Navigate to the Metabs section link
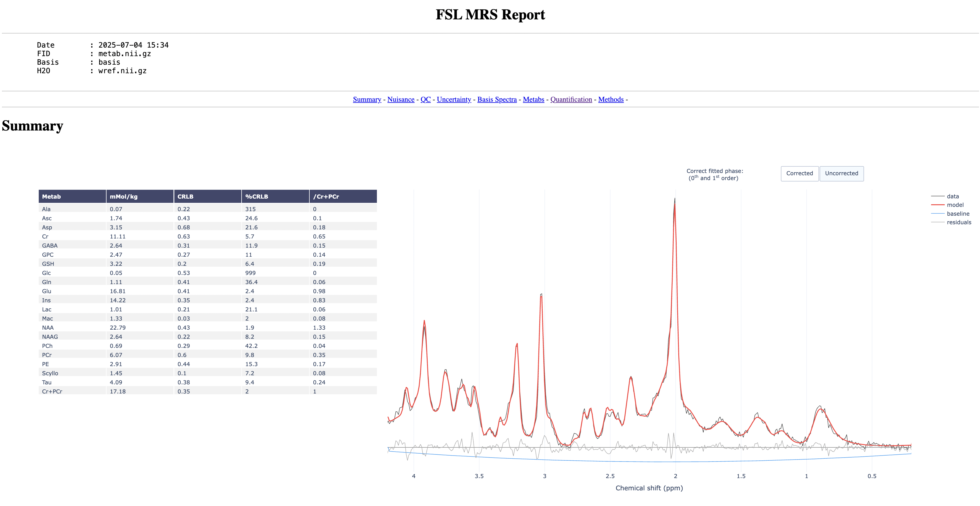Image resolution: width=980 pixels, height=506 pixels. click(x=533, y=99)
